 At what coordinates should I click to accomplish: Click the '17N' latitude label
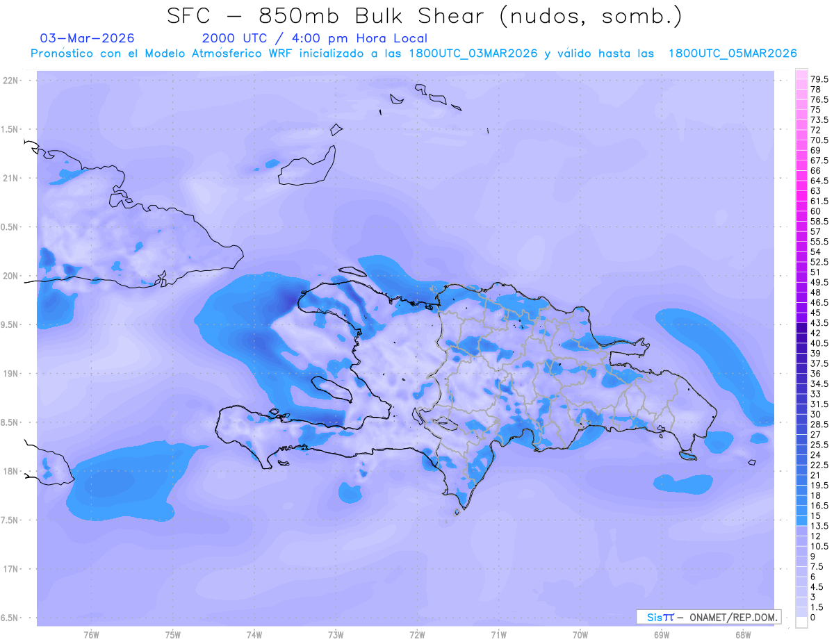(x=10, y=569)
